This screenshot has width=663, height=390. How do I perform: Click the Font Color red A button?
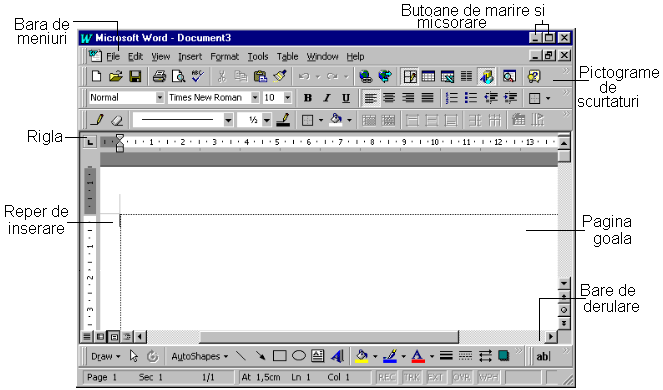[x=418, y=356]
